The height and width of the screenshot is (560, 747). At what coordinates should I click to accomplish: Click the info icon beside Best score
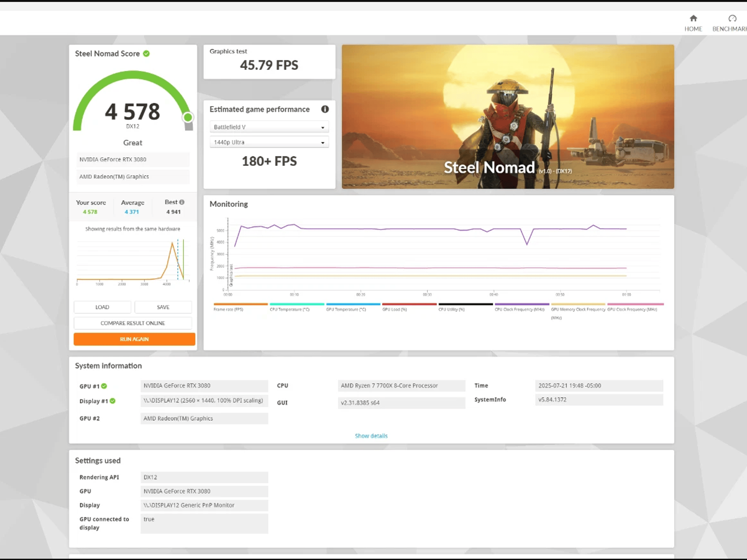(182, 202)
